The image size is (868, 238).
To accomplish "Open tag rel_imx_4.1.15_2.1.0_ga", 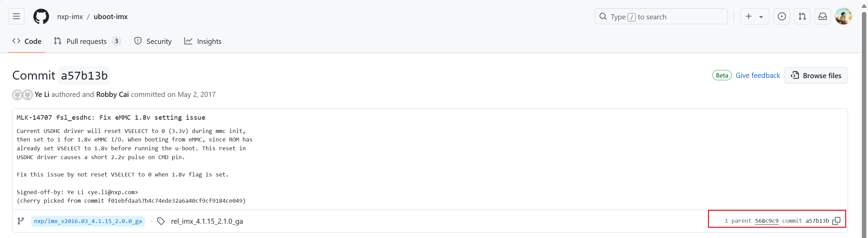I will tap(207, 221).
